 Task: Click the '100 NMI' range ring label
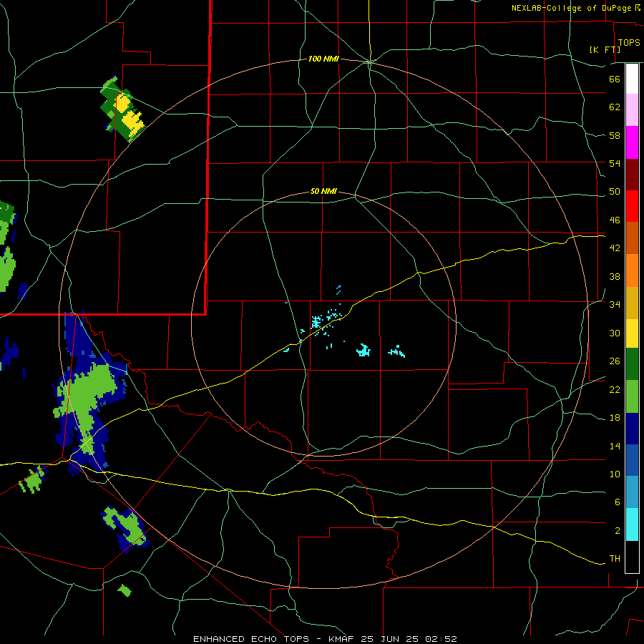click(323, 59)
